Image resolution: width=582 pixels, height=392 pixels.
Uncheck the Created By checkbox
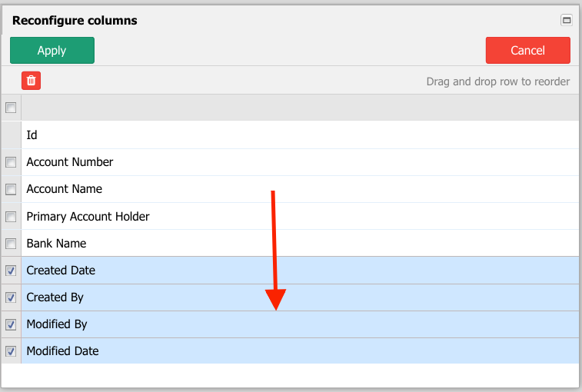tap(11, 297)
